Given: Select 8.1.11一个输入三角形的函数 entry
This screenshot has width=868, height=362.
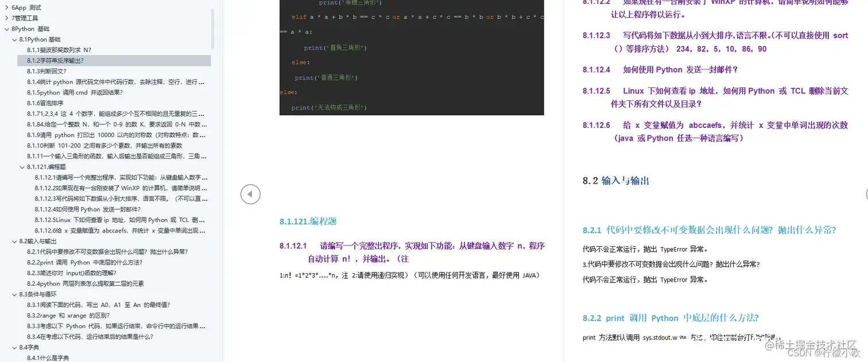Looking at the screenshot, I should (117, 156).
